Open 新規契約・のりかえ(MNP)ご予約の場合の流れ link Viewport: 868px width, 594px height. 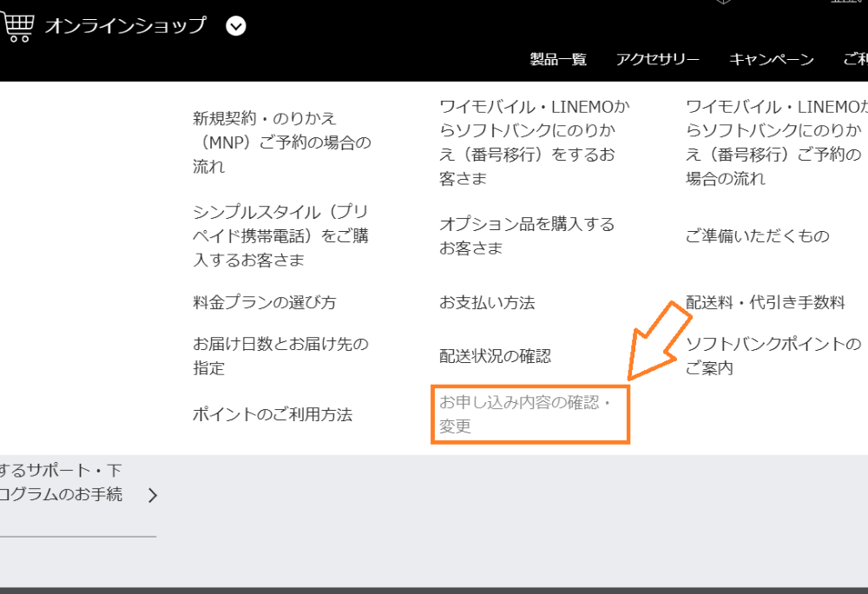pyautogui.click(x=282, y=142)
